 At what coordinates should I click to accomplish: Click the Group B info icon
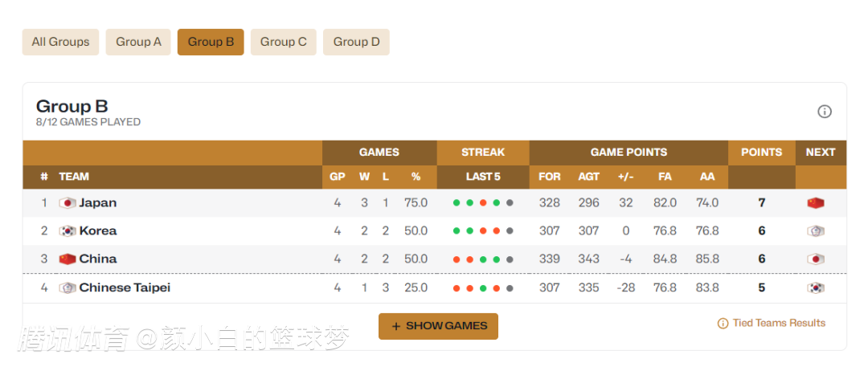click(x=825, y=112)
